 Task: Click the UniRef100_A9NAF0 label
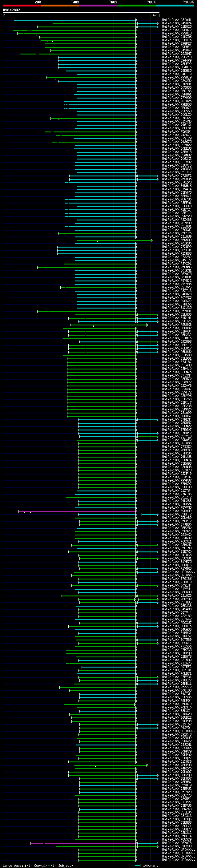click(177, 440)
